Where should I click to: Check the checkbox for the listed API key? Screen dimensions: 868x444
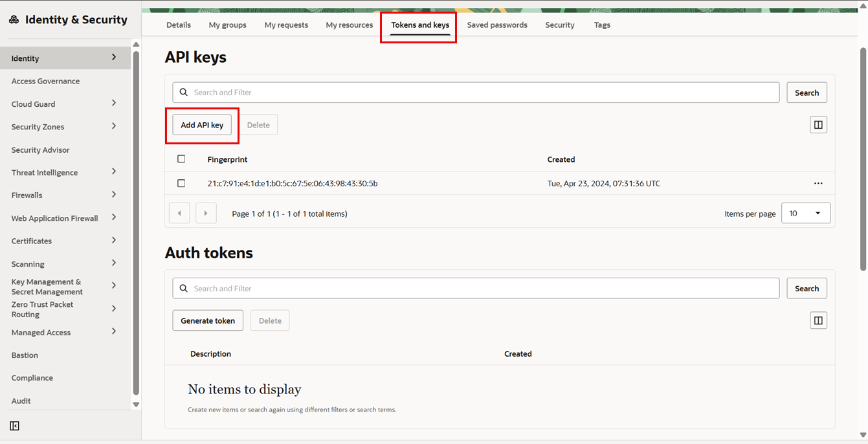(181, 183)
